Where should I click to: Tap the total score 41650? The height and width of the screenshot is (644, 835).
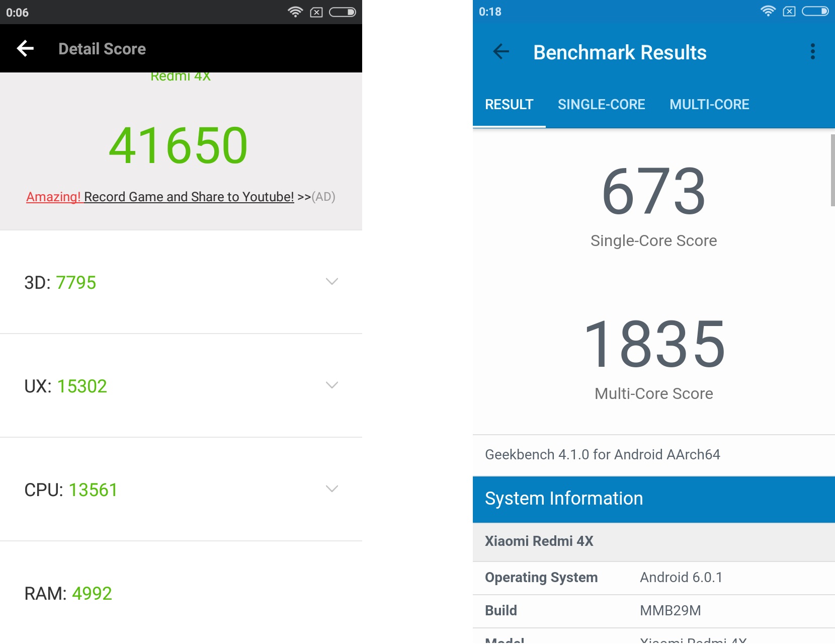(179, 145)
